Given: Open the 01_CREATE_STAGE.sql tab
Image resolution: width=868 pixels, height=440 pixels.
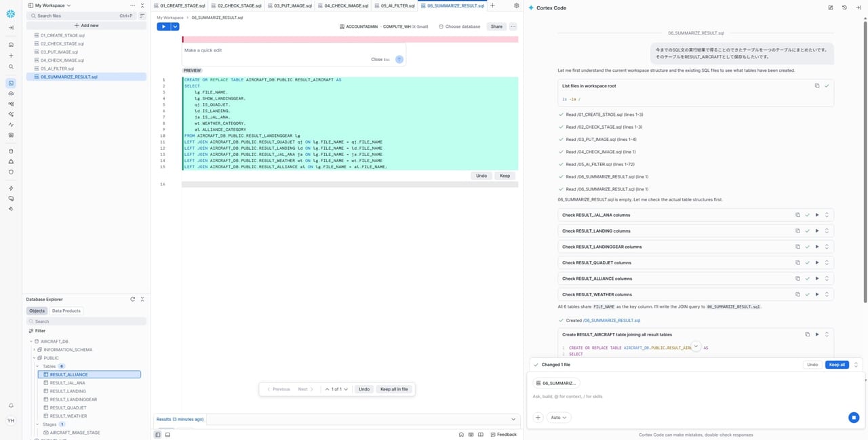Looking at the screenshot, I should [180, 5].
